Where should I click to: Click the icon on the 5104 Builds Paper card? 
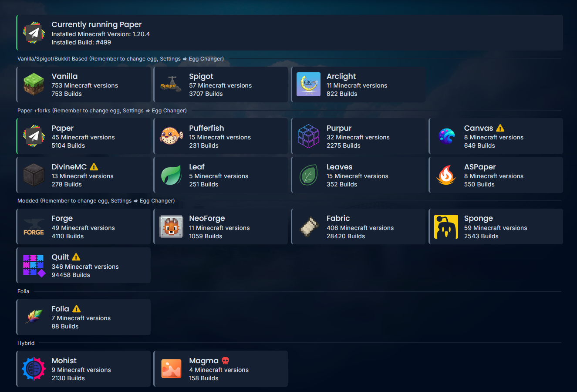click(x=34, y=136)
